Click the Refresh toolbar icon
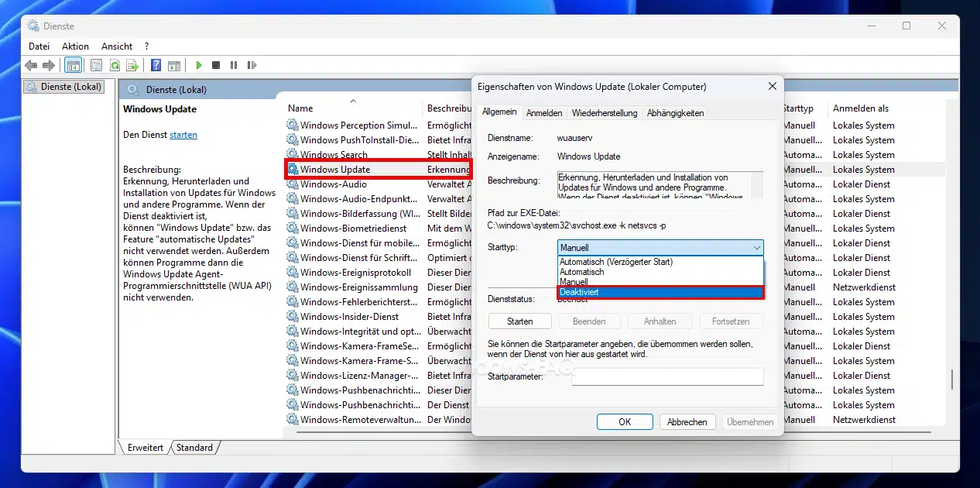This screenshot has height=488, width=980. (x=115, y=66)
